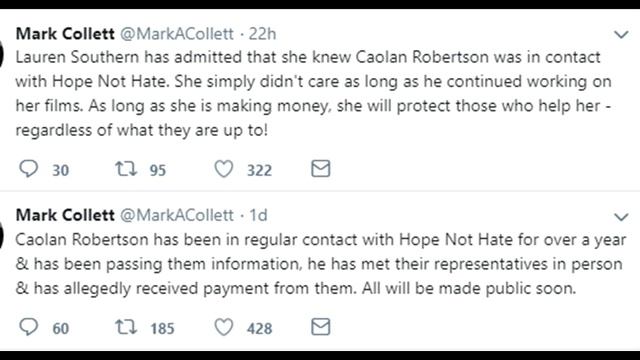Like the tweet with 322 likes
The image size is (640, 360).
(224, 169)
